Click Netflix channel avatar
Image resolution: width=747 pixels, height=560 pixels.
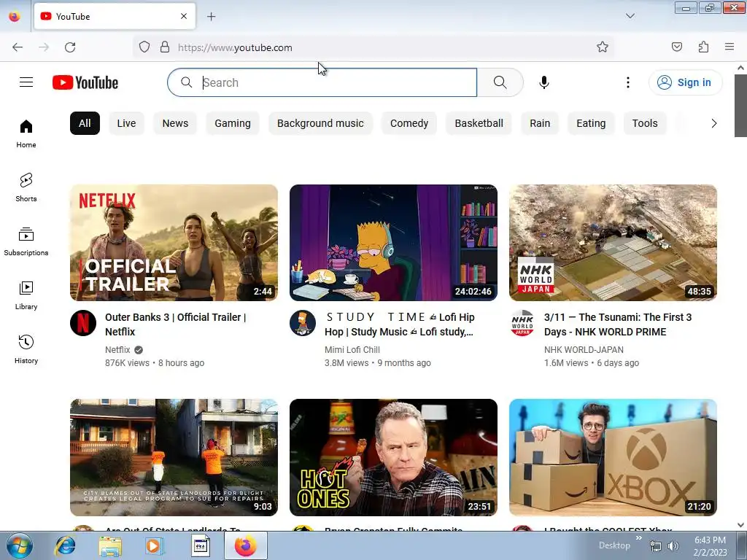click(x=83, y=323)
